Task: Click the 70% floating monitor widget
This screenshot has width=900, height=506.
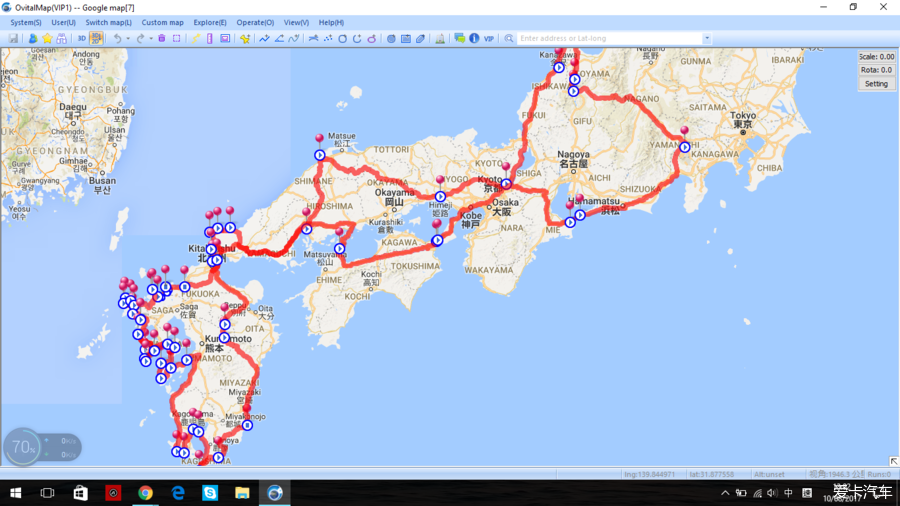Action: (41, 447)
